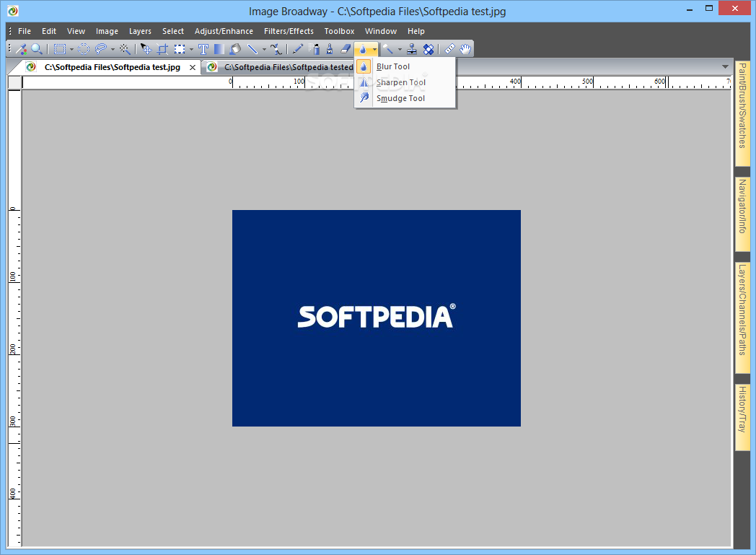Select the Hand pan tool
Viewport: 756px width, 555px height.
point(465,48)
